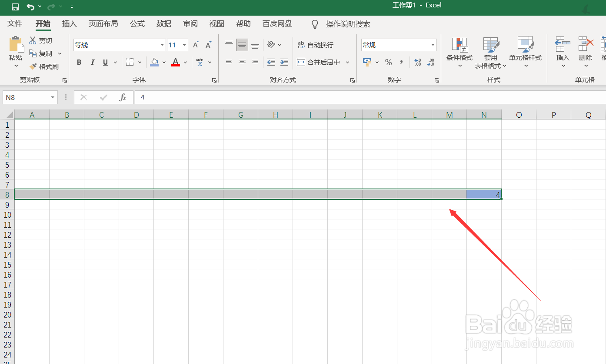Open the underline style dropdown arrow
Image resolution: width=606 pixels, height=364 pixels.
point(115,62)
